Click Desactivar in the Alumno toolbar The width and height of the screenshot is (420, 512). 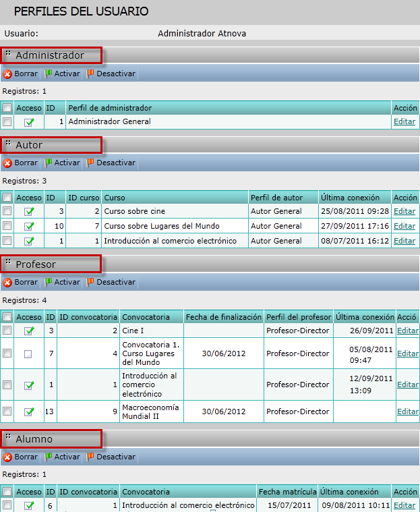pos(111,457)
